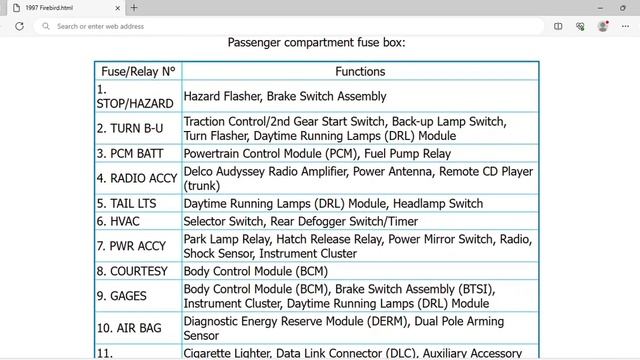Select the '7. PWR ACCY' cell
This screenshot has height=360, width=640.
pos(138,246)
